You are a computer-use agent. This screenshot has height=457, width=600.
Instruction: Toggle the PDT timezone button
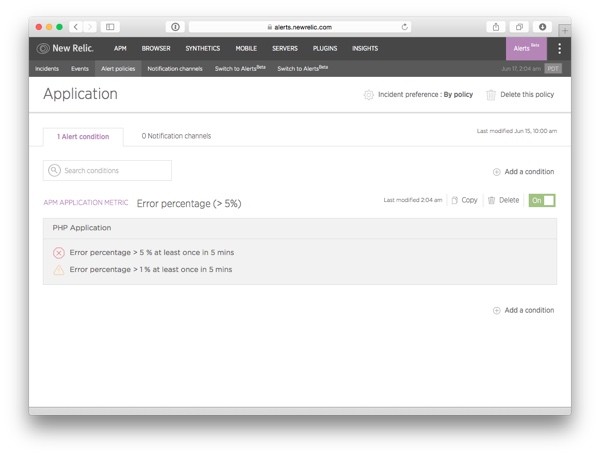point(553,69)
